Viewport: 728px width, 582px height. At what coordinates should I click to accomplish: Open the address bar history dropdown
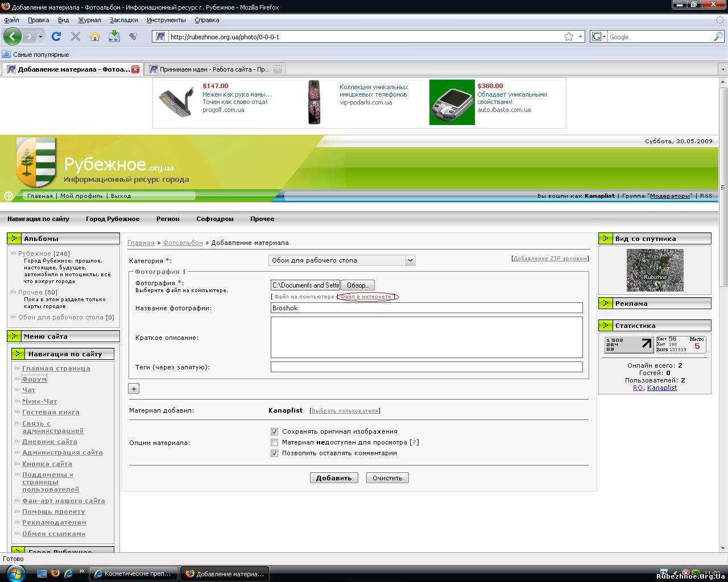(x=580, y=36)
